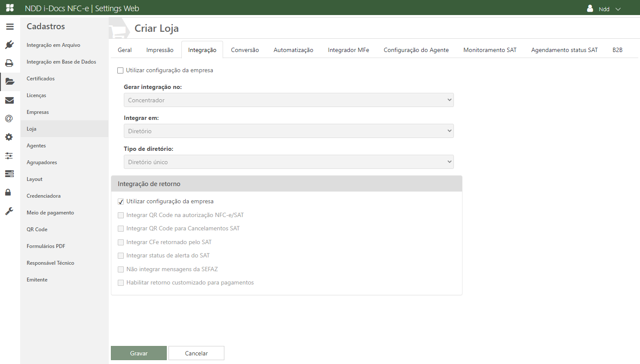The width and height of the screenshot is (640, 364).
Task: Click the gear settings icon in sidebar
Action: tap(9, 137)
